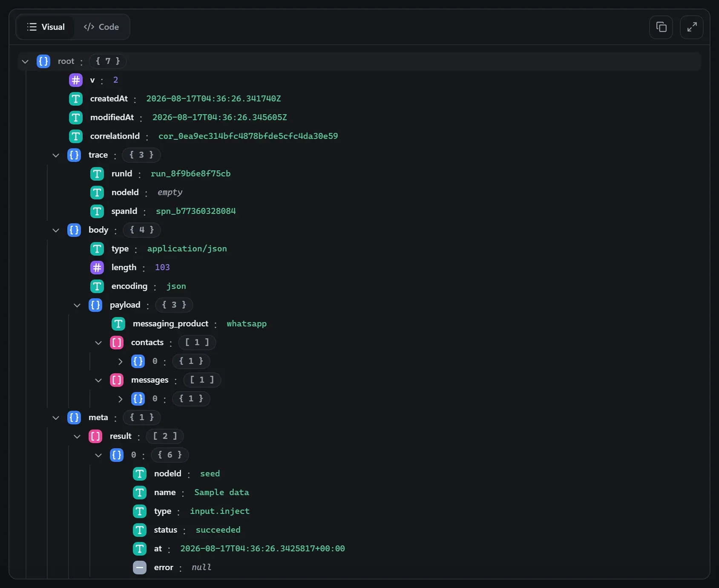The height and width of the screenshot is (588, 719).
Task: Select the nodeId value seed
Action: pos(210,474)
